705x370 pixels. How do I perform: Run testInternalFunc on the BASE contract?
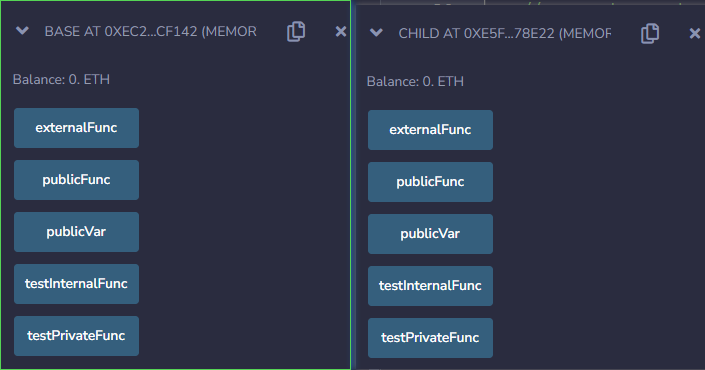tap(76, 284)
